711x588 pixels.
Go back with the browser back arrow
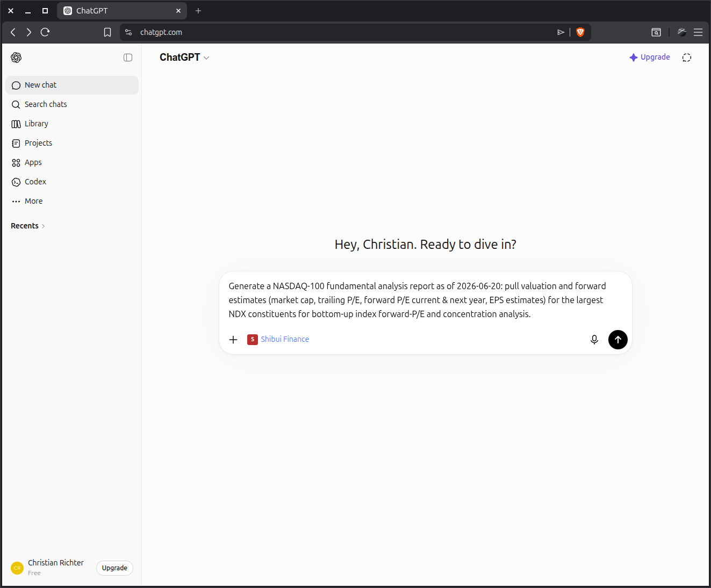pyautogui.click(x=13, y=32)
